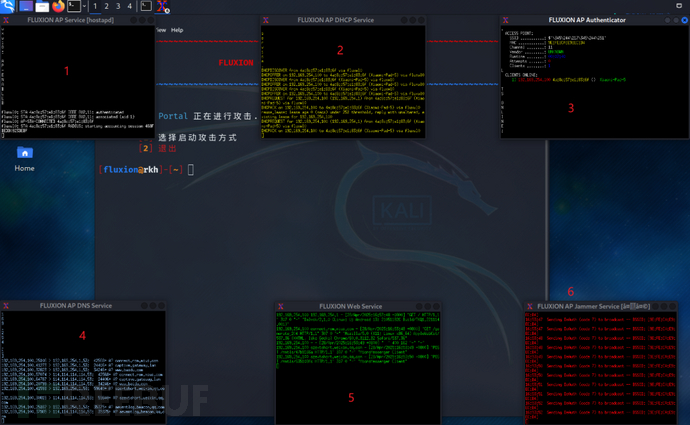Switch to workspace 1
This screenshot has width=690, height=425.
pyautogui.click(x=95, y=6)
